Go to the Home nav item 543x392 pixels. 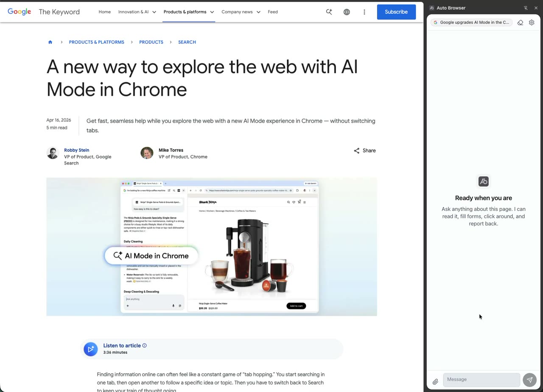click(x=104, y=12)
